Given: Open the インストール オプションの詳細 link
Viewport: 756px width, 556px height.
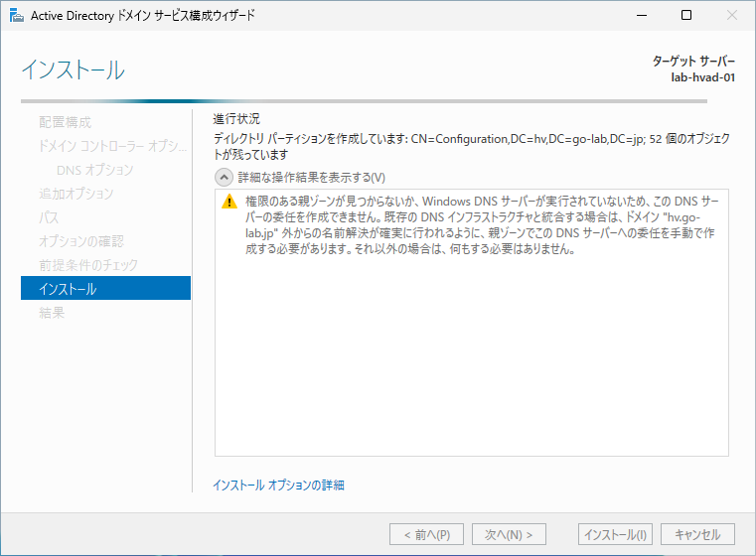Looking at the screenshot, I should point(279,485).
